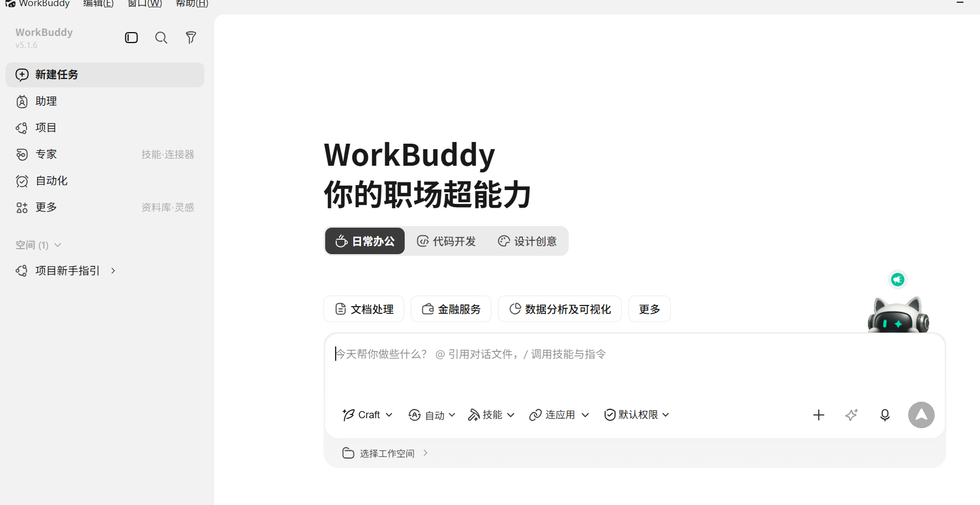Click the 资料库·灵感 label beside 更多

168,207
